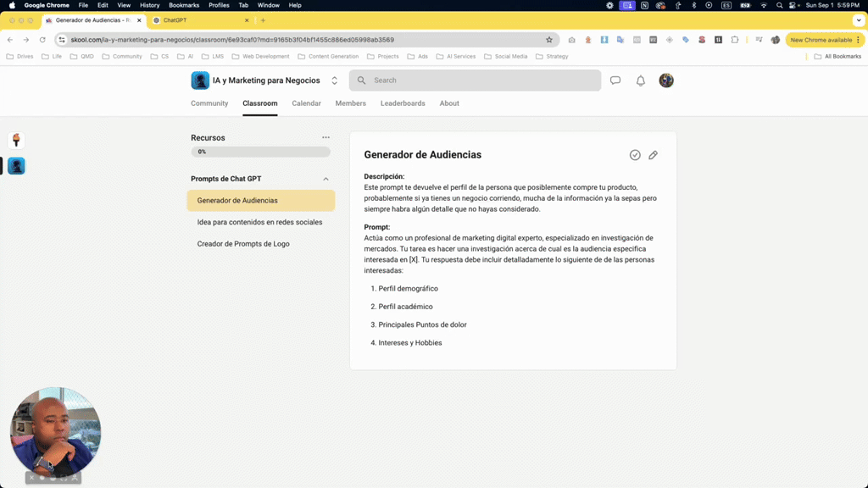Screen dimensions: 868x488
Task: Open the camera extension icon in toolbar
Action: click(x=572, y=40)
